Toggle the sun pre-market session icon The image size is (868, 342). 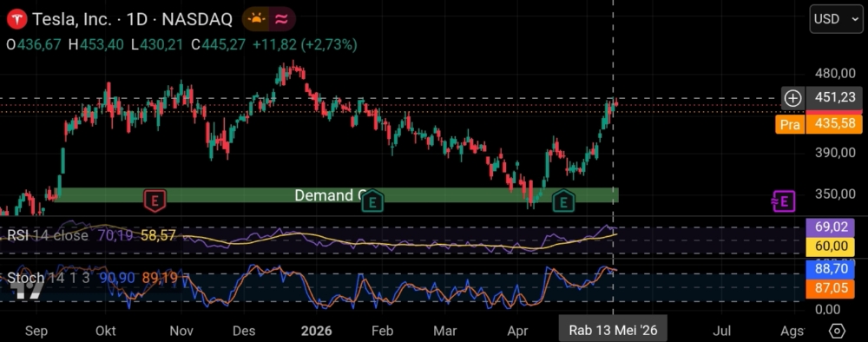click(x=257, y=19)
